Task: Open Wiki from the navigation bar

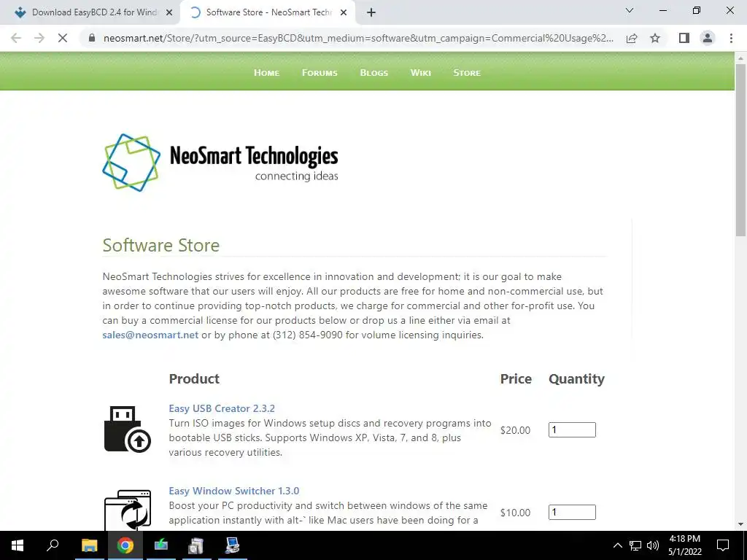Action: (x=421, y=72)
